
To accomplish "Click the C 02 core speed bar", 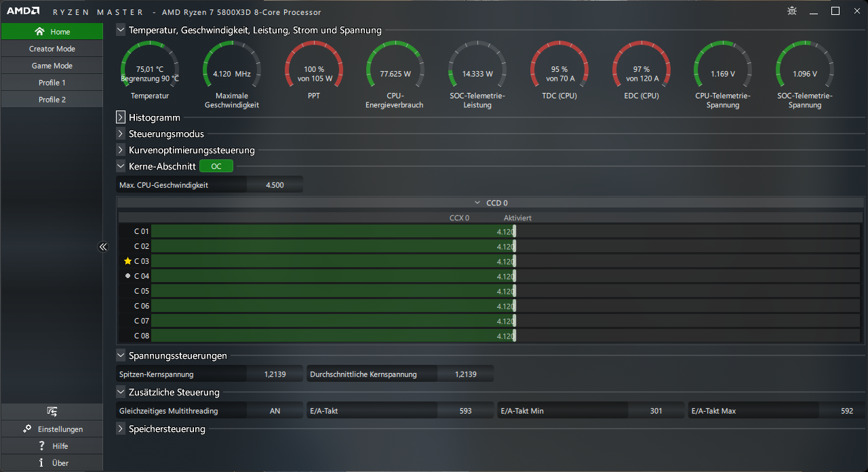I will [505, 246].
